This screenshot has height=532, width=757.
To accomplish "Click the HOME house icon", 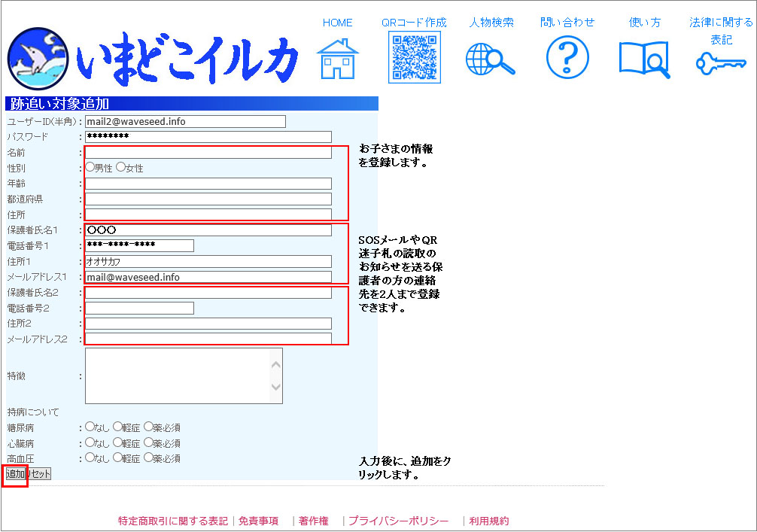I will [337, 59].
